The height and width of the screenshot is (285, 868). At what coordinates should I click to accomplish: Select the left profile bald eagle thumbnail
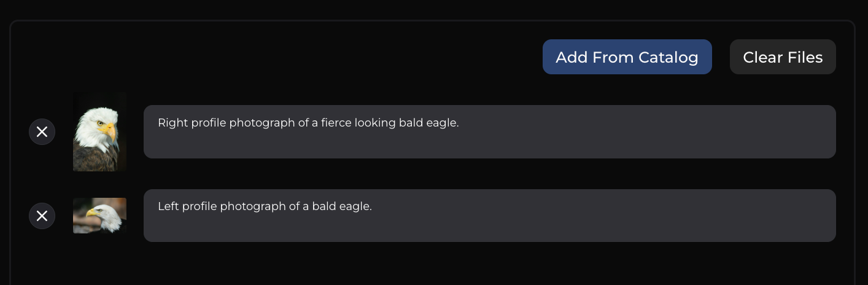(x=99, y=216)
